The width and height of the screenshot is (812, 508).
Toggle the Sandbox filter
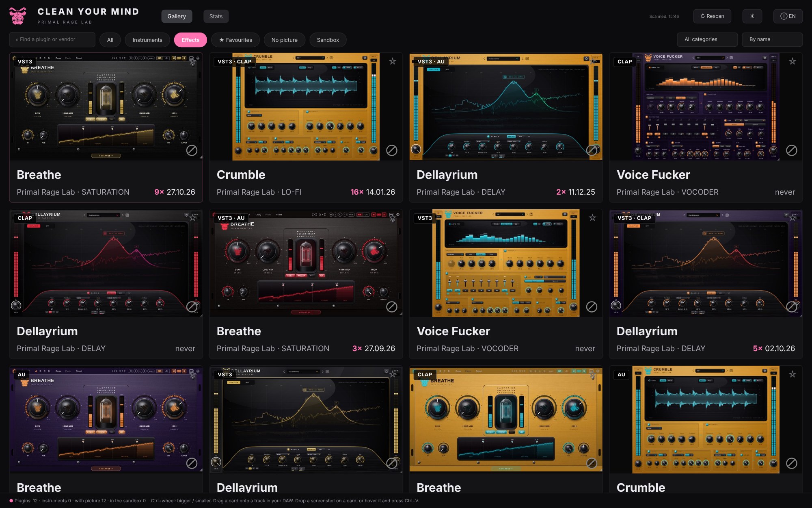coord(328,40)
